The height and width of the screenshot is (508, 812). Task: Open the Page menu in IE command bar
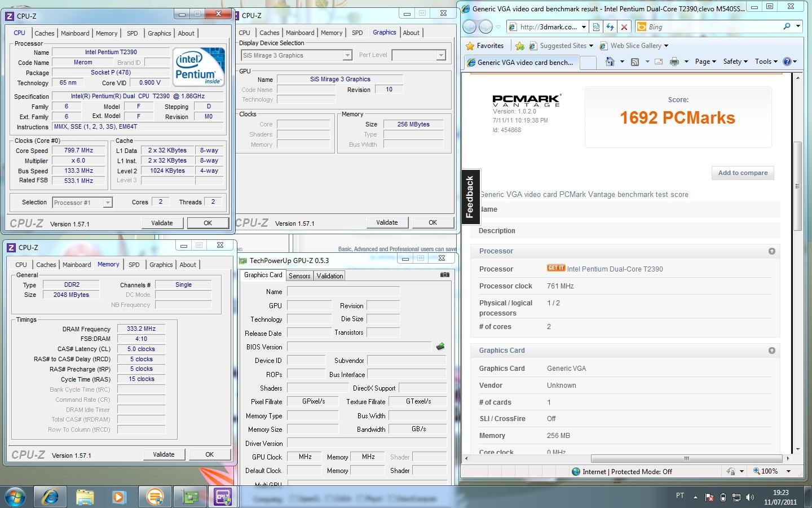(705, 62)
